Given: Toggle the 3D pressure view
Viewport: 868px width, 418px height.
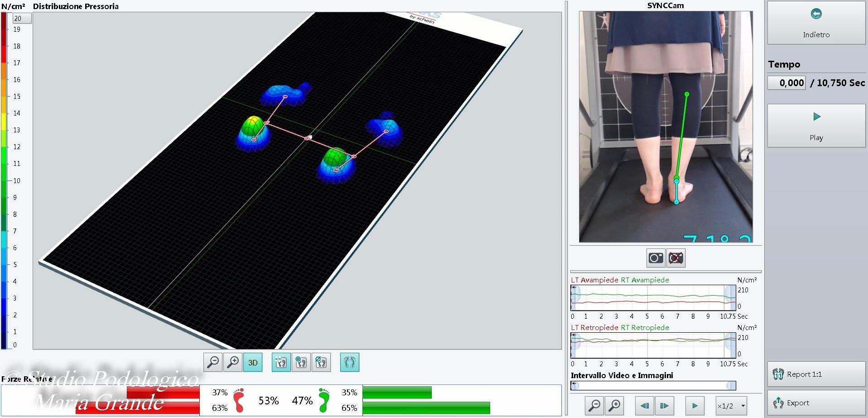Looking at the screenshot, I should coord(253,362).
